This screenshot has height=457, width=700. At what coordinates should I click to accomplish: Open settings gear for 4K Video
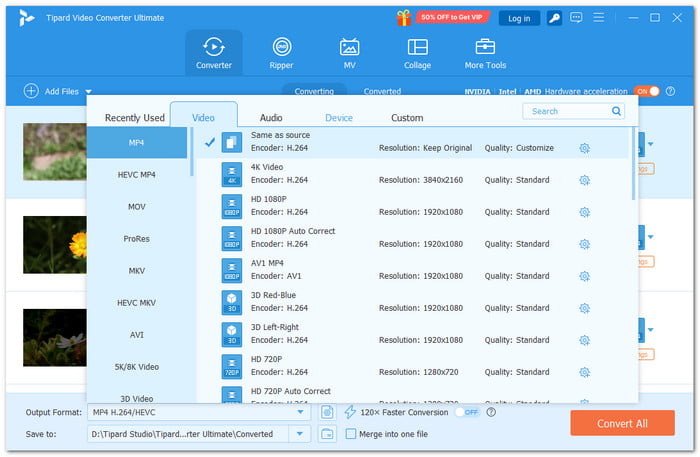tap(584, 180)
